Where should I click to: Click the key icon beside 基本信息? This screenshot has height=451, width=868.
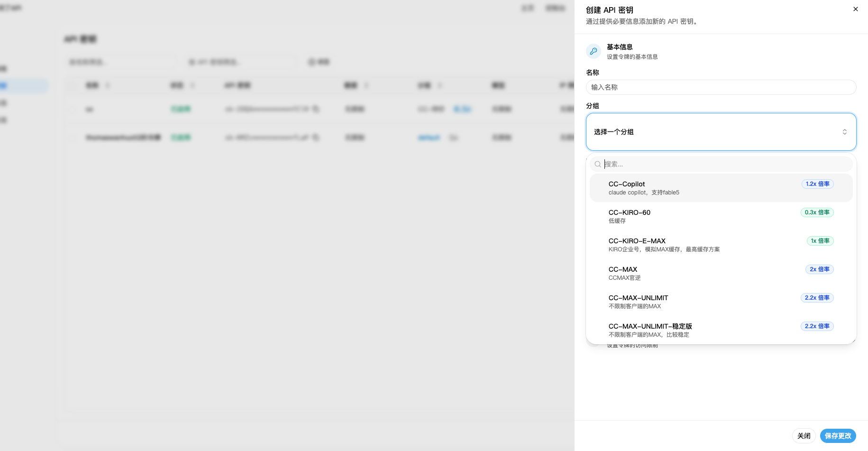tap(594, 51)
